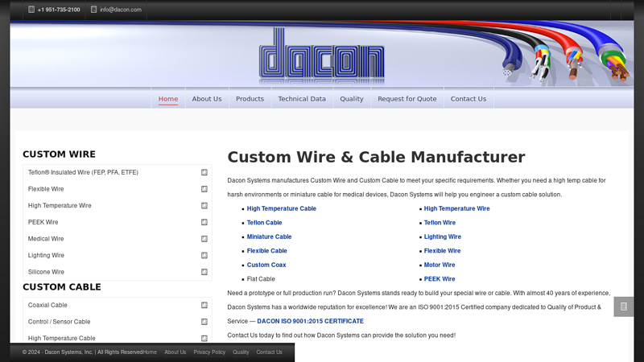This screenshot has height=362, width=644.
Task: Open Silicone Wire in sidebar list
Action: (46, 272)
